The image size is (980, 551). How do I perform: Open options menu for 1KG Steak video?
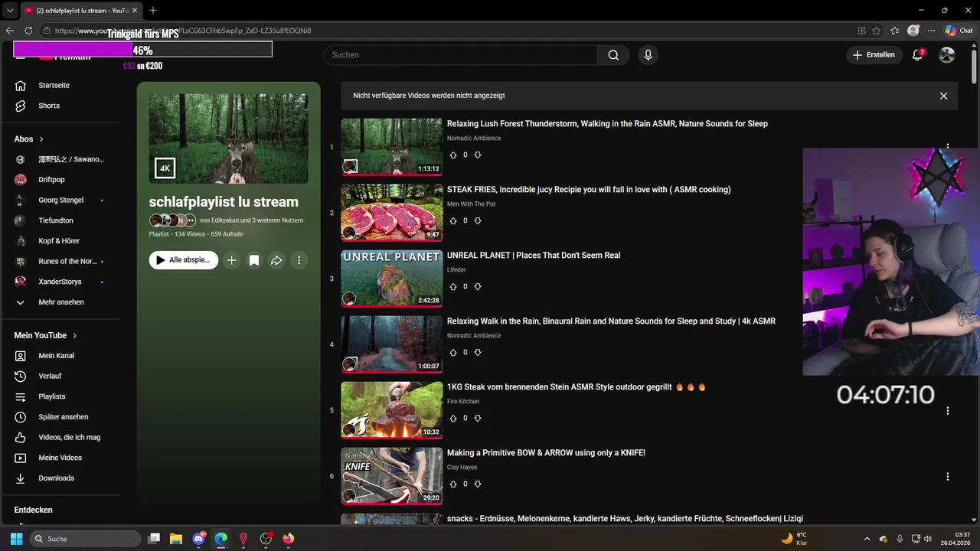tap(948, 411)
